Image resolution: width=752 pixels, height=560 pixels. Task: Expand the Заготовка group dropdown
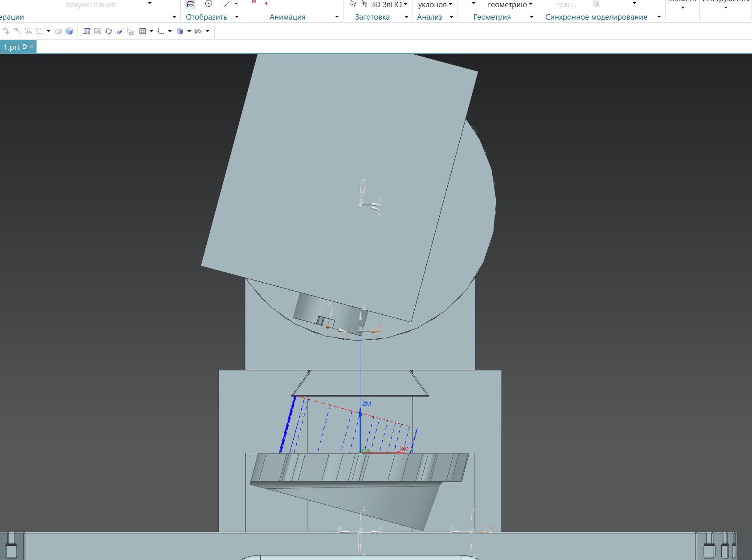[x=406, y=17]
